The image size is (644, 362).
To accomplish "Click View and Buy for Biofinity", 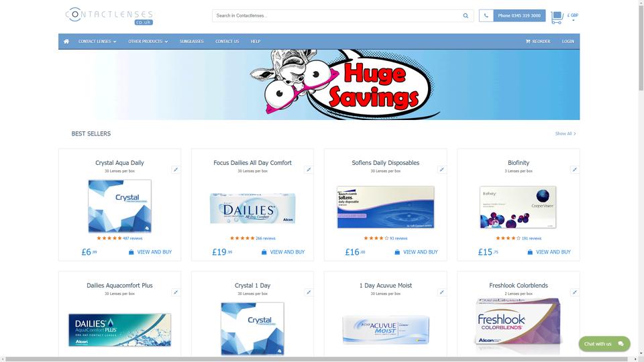I will (549, 252).
